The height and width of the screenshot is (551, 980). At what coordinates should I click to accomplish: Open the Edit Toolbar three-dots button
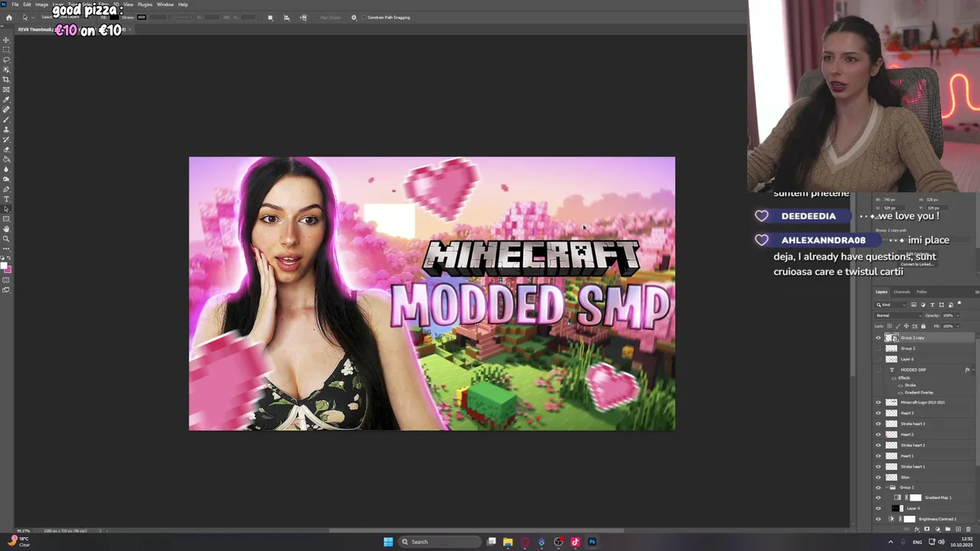tap(6, 249)
